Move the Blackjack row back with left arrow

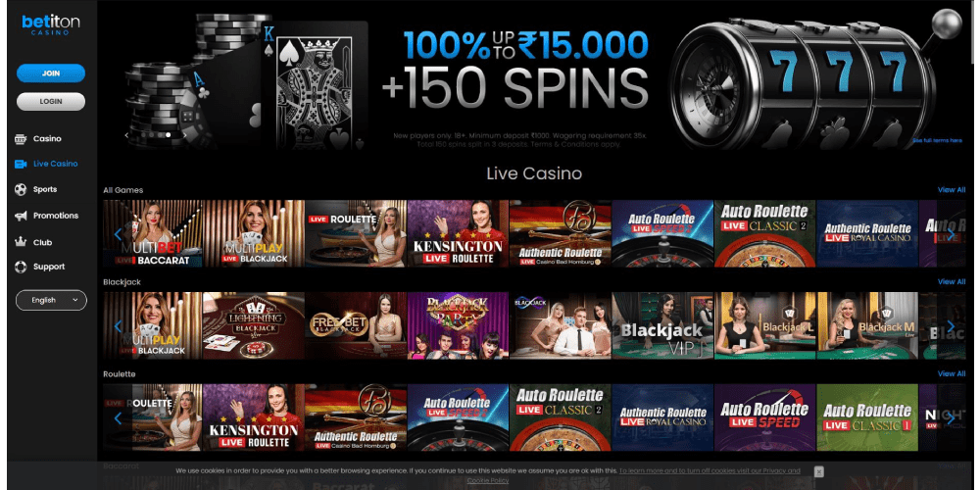[x=118, y=326]
